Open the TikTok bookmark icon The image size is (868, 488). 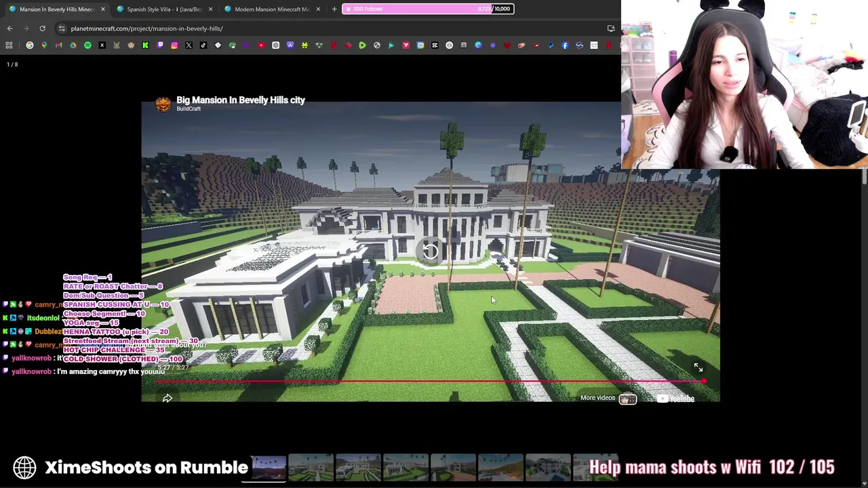[203, 45]
